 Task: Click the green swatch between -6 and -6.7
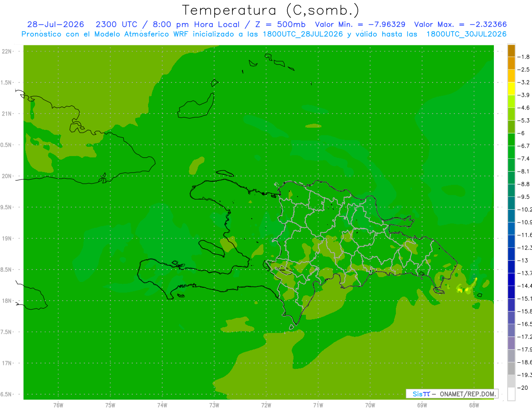511,140
